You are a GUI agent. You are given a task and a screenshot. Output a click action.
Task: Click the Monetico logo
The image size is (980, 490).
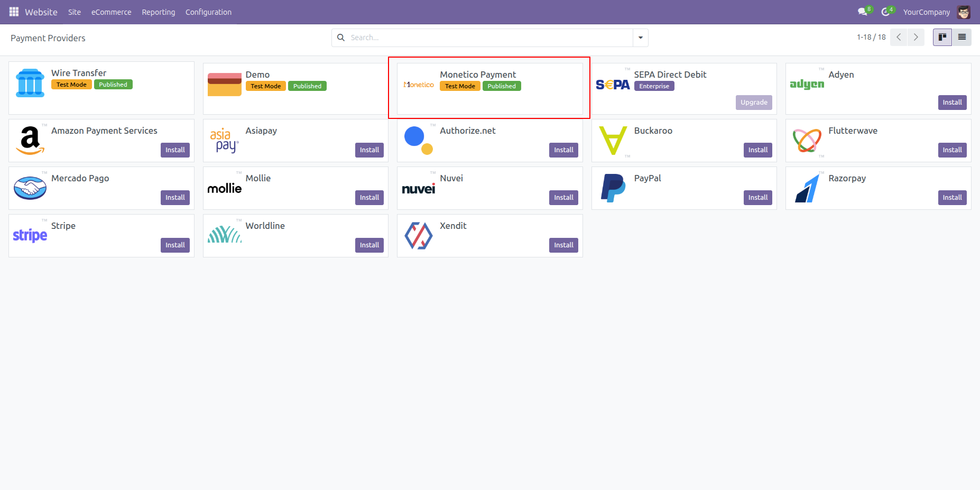tap(419, 85)
